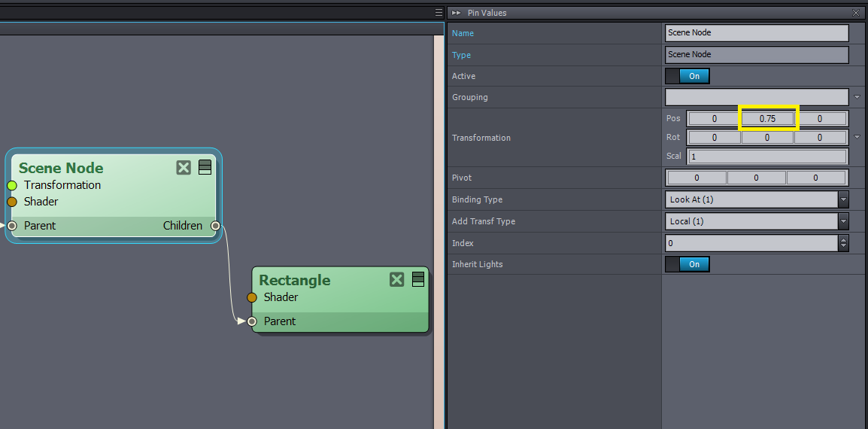Click the Shader pin on Rectangle node
Image resolution: width=868 pixels, height=429 pixels.
click(x=252, y=297)
